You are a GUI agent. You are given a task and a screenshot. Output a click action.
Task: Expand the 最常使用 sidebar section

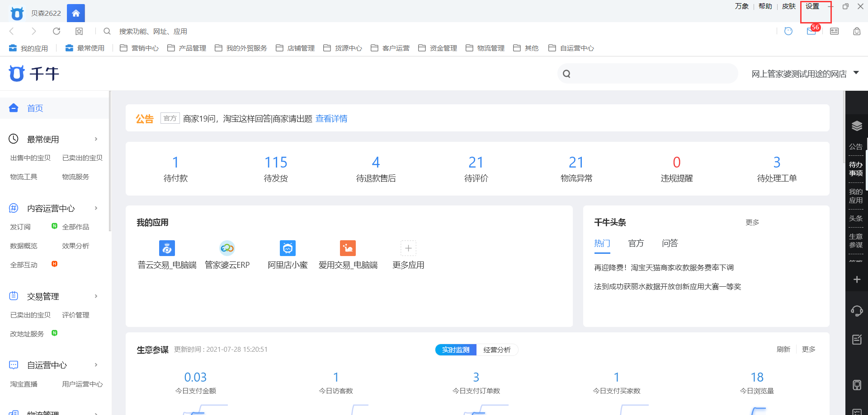[x=96, y=139]
